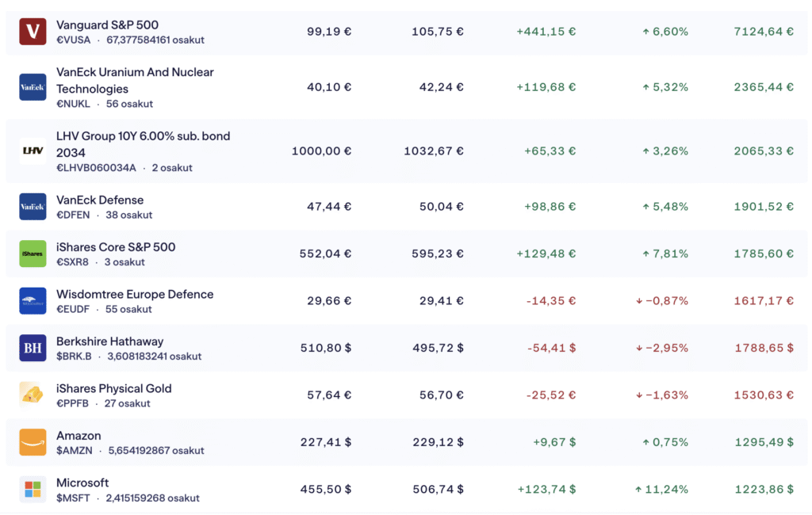This screenshot has height=515, width=812.
Task: Click Berkshire Hathaway total value 1788,65 $
Action: click(764, 348)
